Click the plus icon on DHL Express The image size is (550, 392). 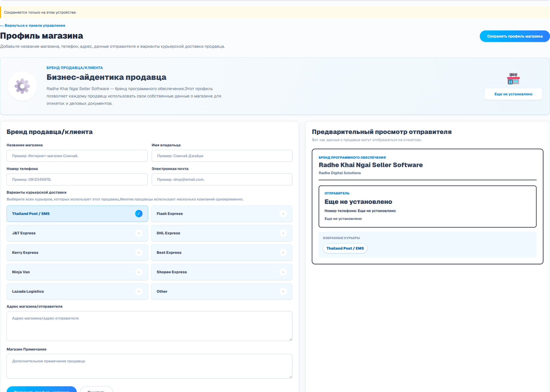click(283, 233)
